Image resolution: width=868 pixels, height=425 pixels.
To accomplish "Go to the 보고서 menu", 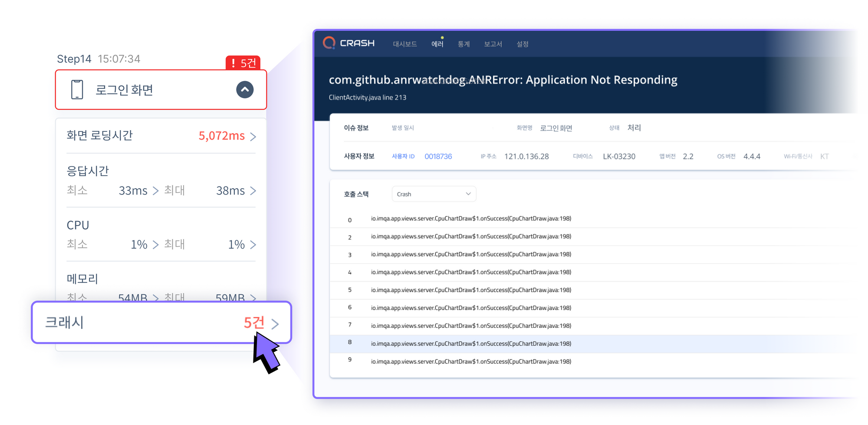I will coord(493,44).
